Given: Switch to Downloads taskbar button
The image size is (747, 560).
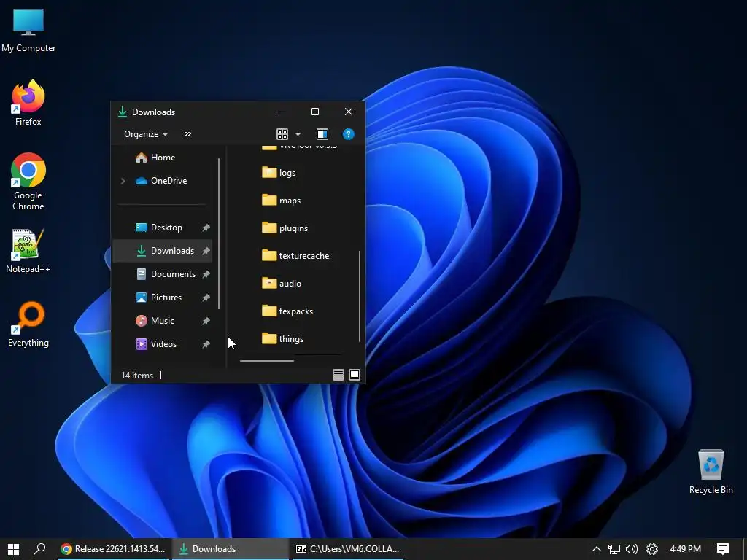Looking at the screenshot, I should coord(230,549).
